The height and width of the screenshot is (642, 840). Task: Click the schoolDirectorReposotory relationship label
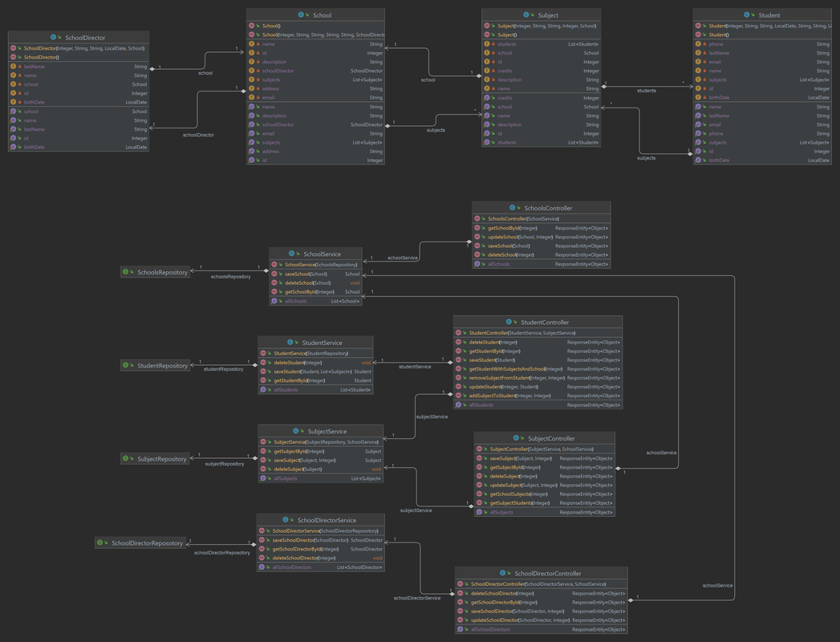tap(221, 552)
